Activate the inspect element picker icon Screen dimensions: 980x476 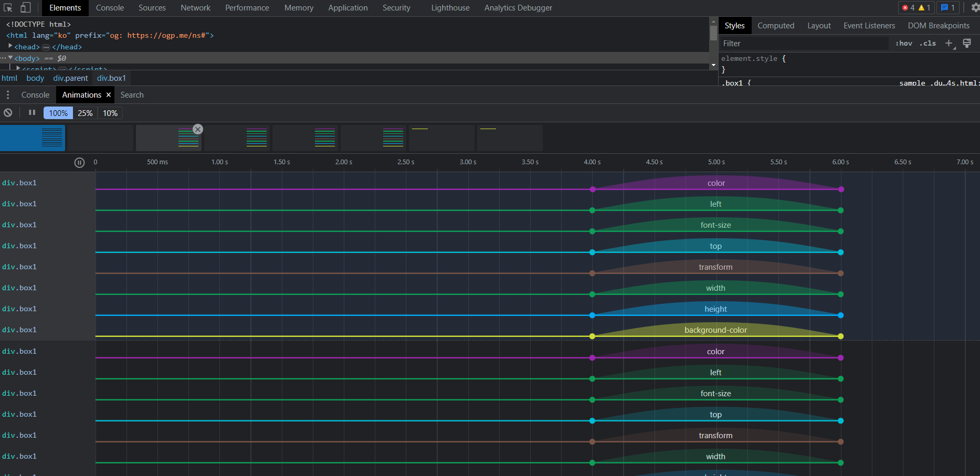(x=8, y=8)
